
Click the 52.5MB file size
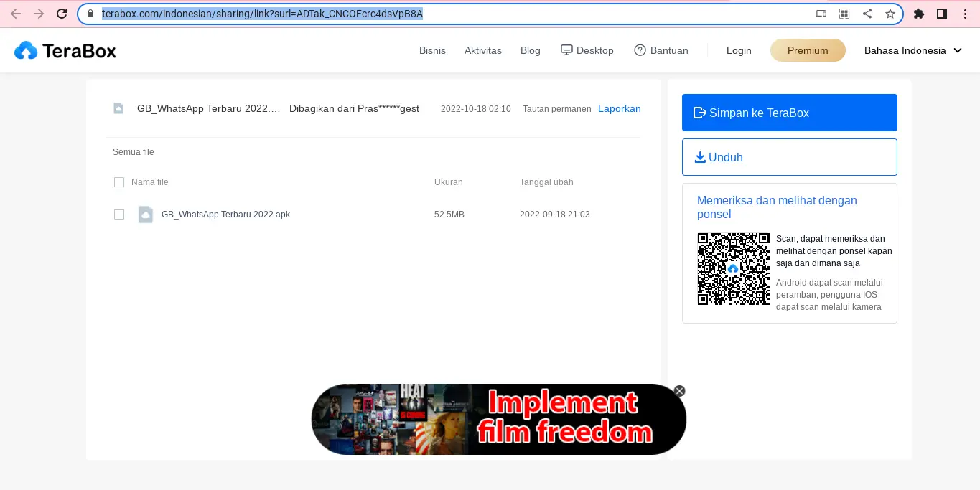(x=449, y=215)
